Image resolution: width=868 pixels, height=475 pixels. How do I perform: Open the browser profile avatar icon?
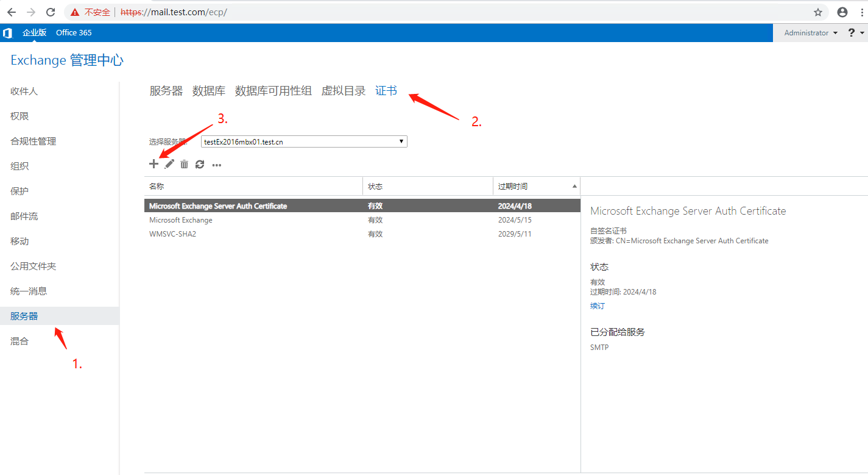click(x=842, y=12)
